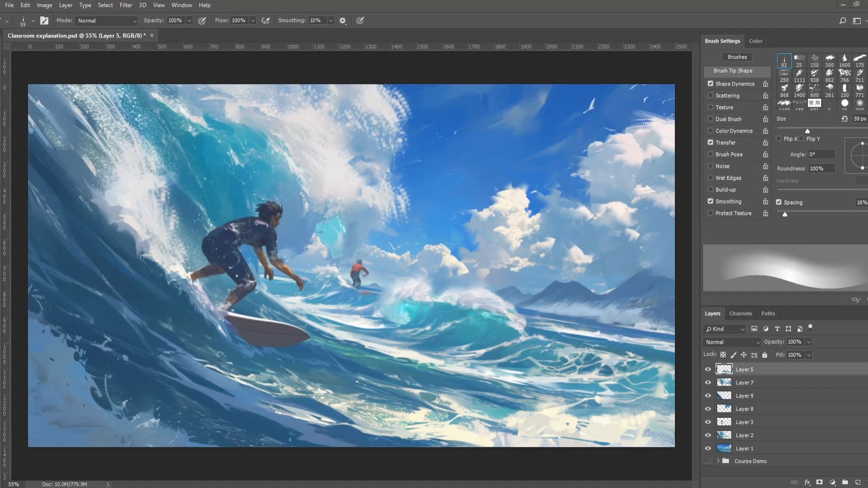The height and width of the screenshot is (488, 868).
Task: Open the brush Mode dropdown
Action: pyautogui.click(x=107, y=21)
